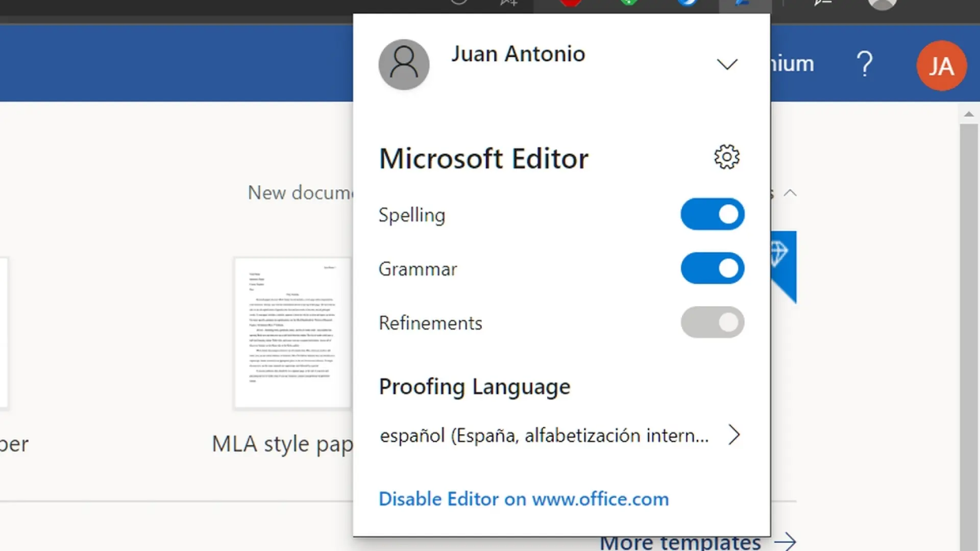This screenshot has height=551, width=980.
Task: Click the green extension icon in browser toolbar
Action: tap(629, 3)
